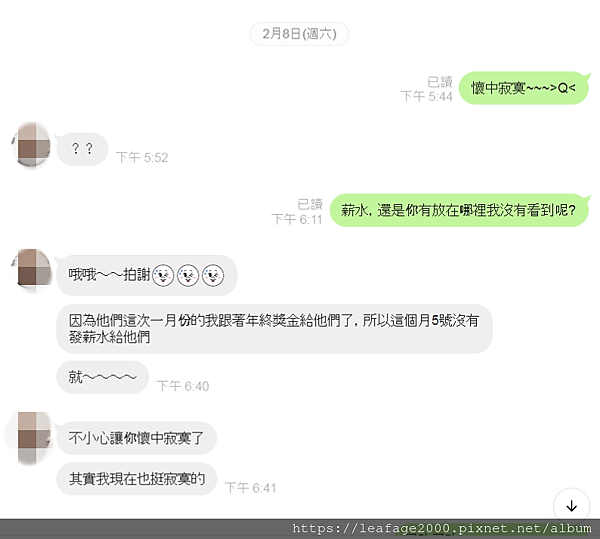Click the 下午 6:40 timestamp
Screen dimensions: 600x539
point(183,386)
